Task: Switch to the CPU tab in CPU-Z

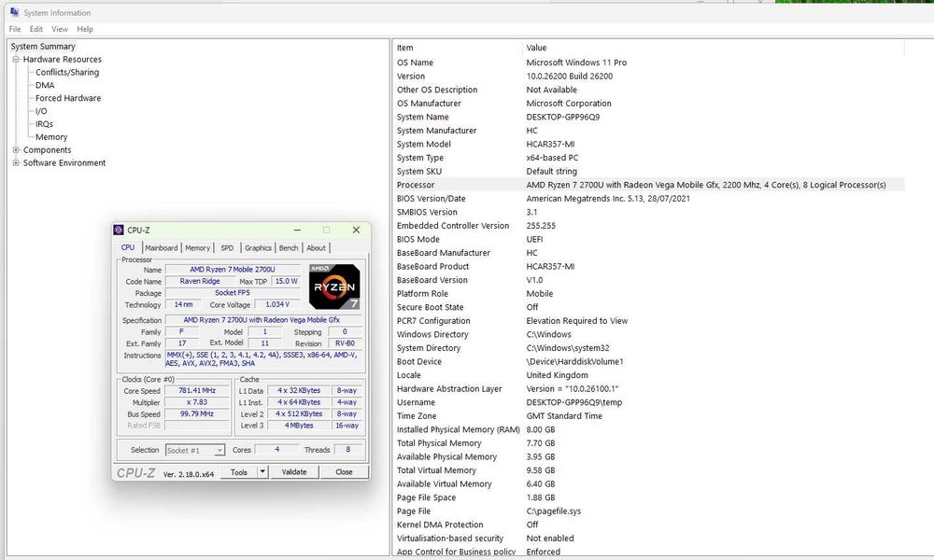Action: pyautogui.click(x=128, y=247)
